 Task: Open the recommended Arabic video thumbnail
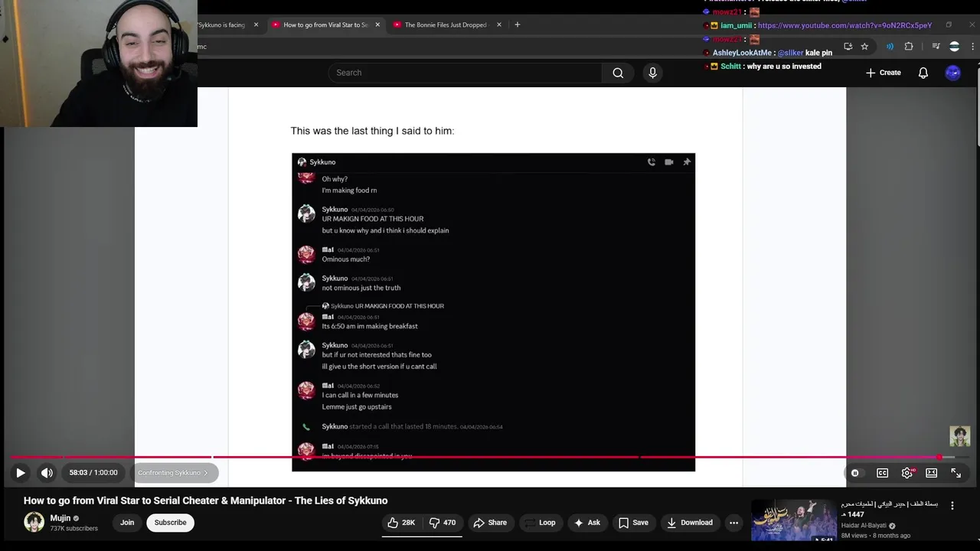point(793,522)
